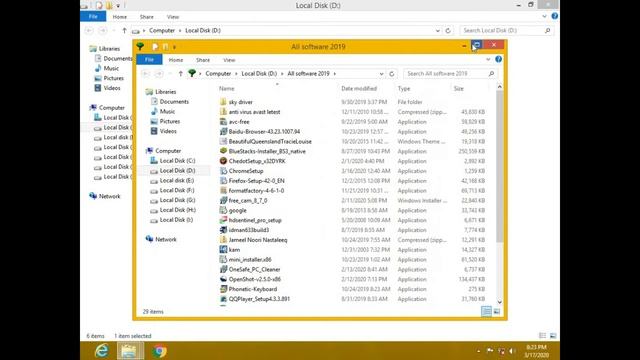Open File menu in All software 2019 window
The width and height of the screenshot is (640, 360).
pos(149,60)
